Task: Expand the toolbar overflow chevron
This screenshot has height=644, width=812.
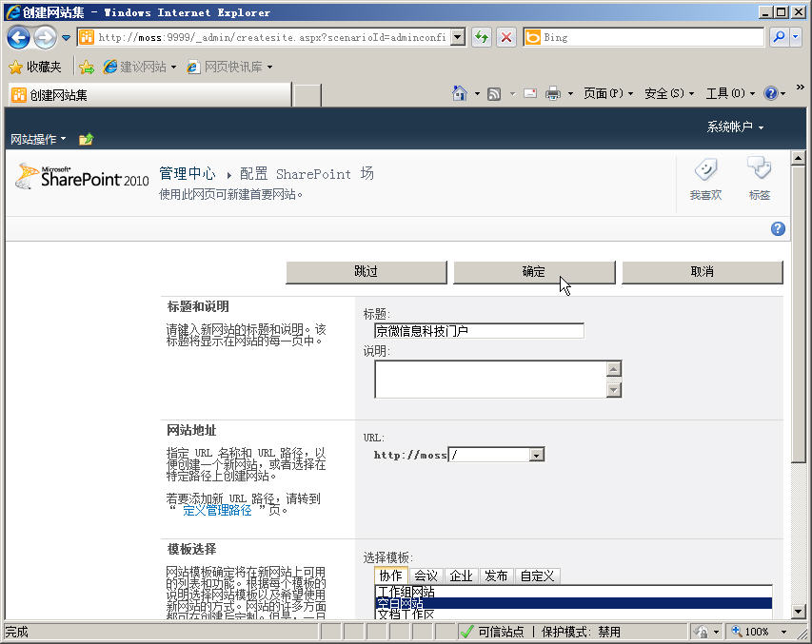Action: coord(800,87)
